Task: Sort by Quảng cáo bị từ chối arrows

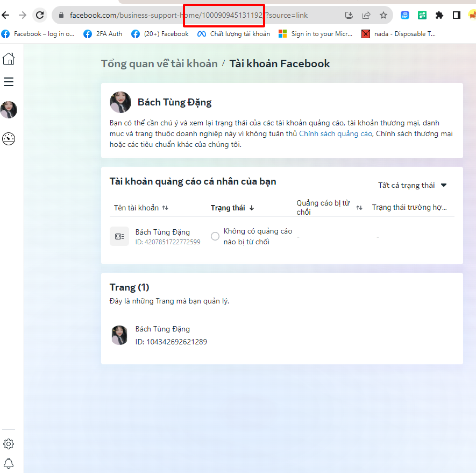Action: [x=359, y=208]
